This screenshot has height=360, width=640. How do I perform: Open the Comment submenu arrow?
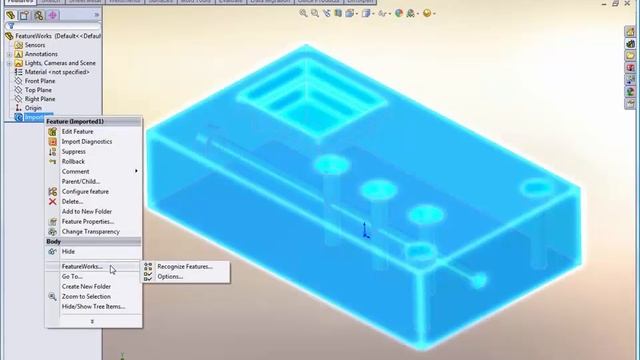136,171
